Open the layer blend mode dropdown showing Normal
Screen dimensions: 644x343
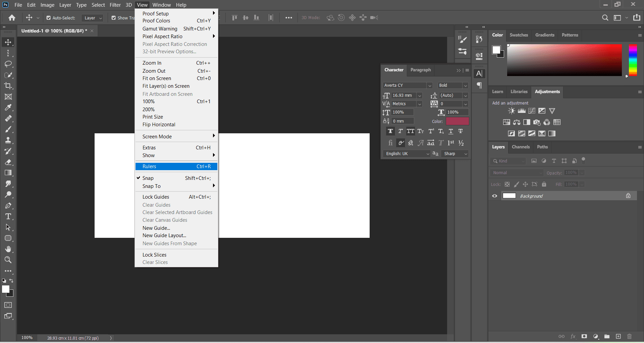[517, 173]
